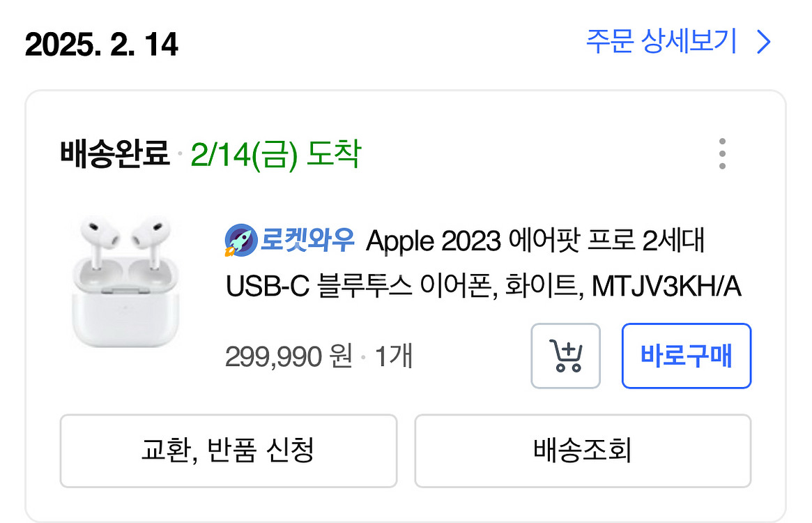This screenshot has height=523, width=812.
Task: Click the AirPods product thumbnail image
Action: click(x=124, y=281)
